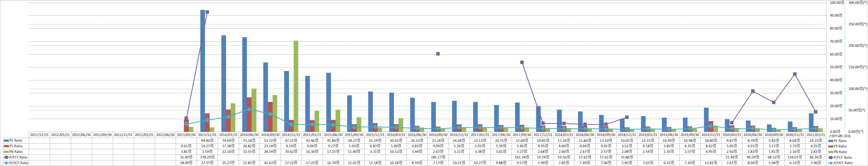This screenshot has height=166, width=868.
Task: Click the PS Ratio cell showing 9.61倍
Action: [186, 146]
